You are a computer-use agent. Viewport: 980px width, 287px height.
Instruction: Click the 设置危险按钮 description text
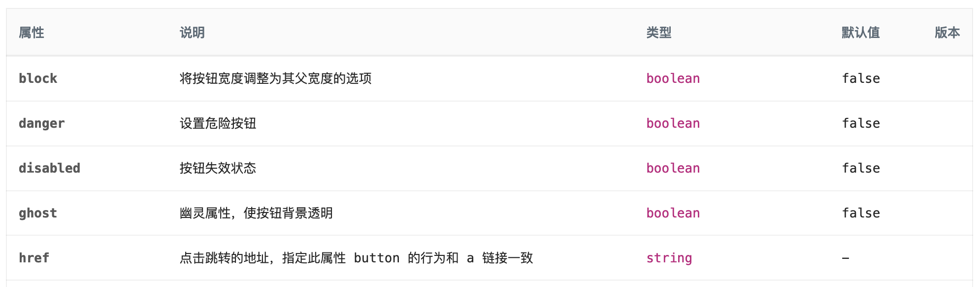coord(218,123)
